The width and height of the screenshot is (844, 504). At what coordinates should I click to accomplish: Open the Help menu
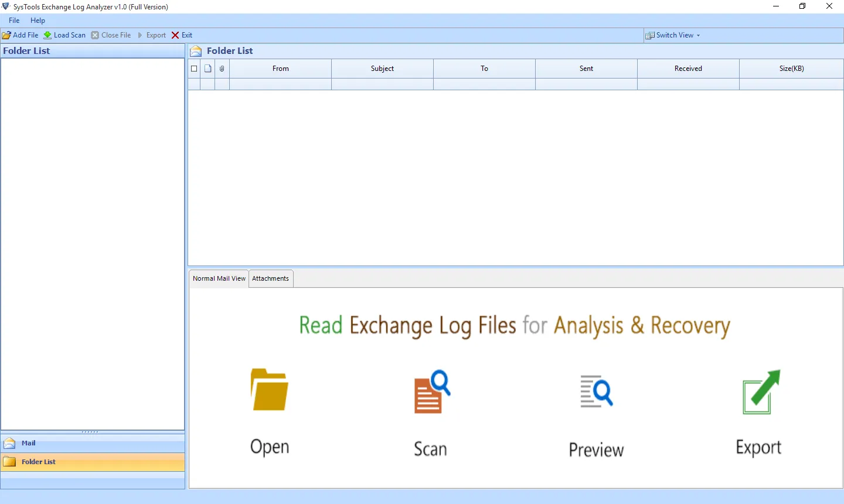pos(38,21)
